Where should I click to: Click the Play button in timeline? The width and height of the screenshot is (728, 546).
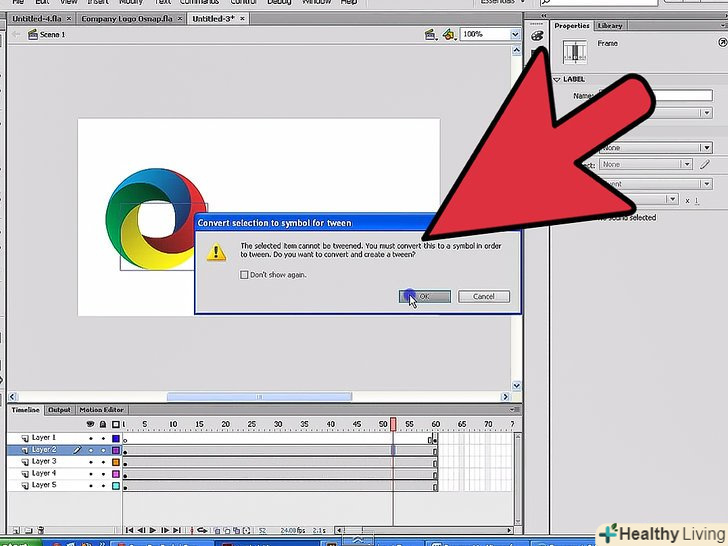tap(153, 530)
